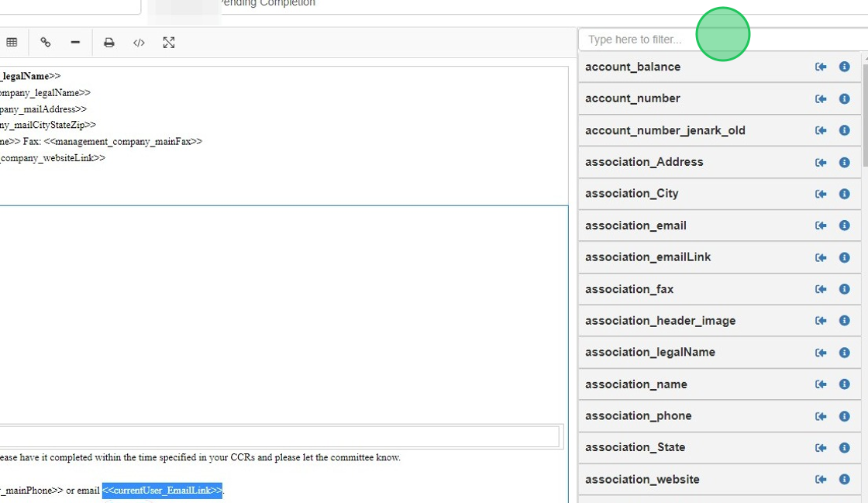Toggle fullscreen mode in the editor
868x503 pixels.
pos(169,43)
